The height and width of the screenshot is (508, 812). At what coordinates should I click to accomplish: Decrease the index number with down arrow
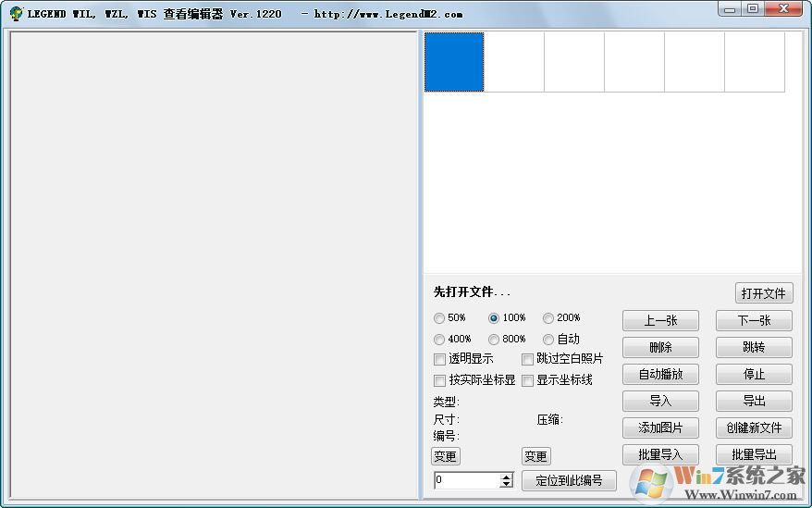pyautogui.click(x=507, y=484)
